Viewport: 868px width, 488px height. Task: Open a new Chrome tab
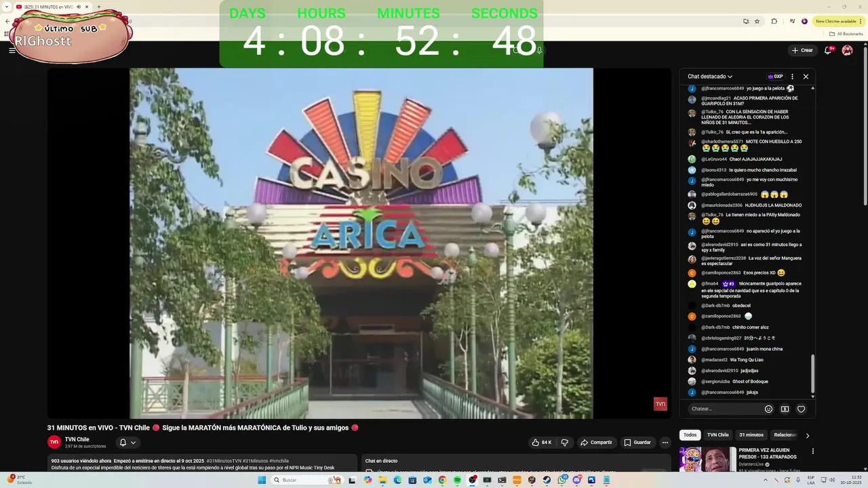99,7
